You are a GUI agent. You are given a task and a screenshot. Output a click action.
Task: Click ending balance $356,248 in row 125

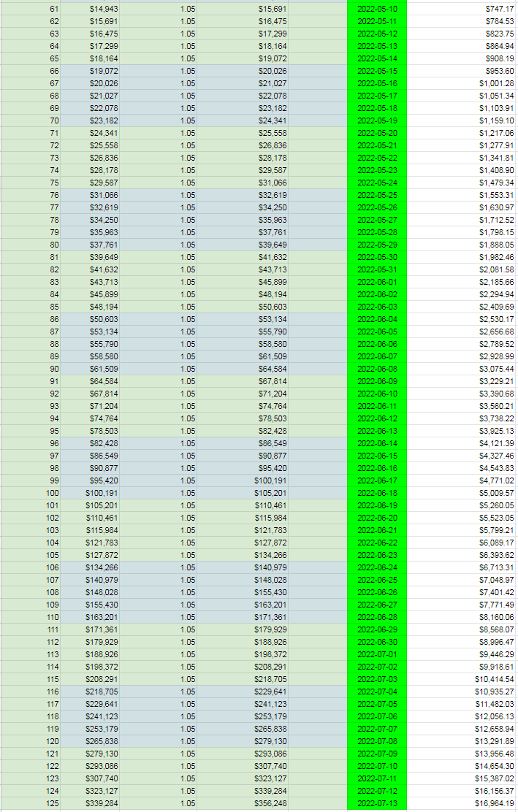[270, 804]
